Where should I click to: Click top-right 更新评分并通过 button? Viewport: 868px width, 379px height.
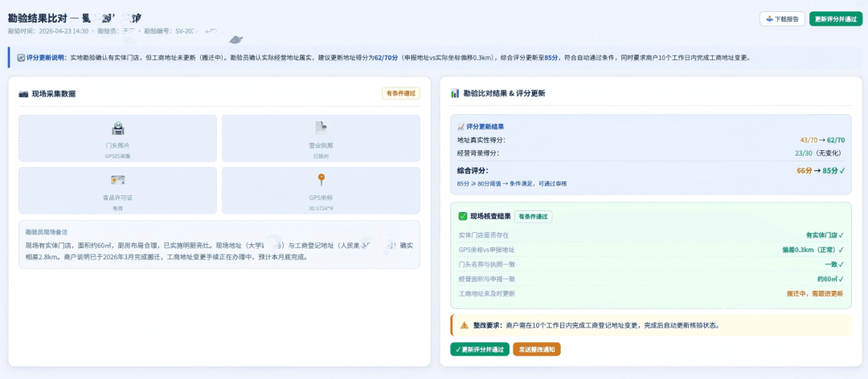pos(836,18)
